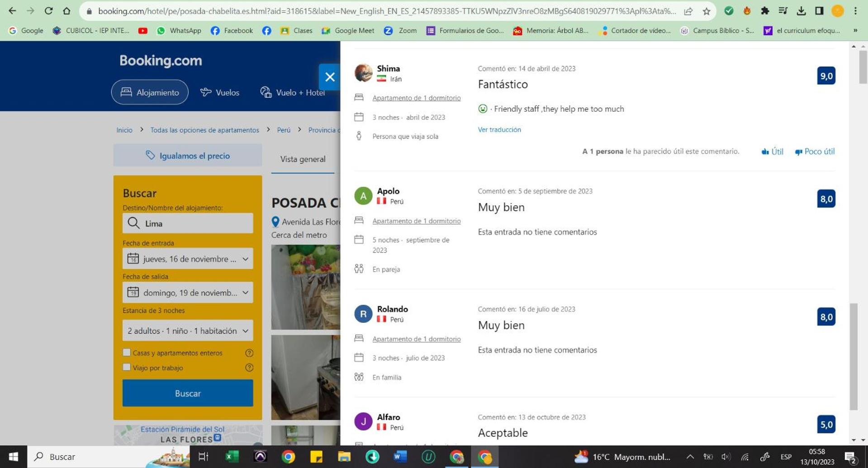
Task: Open Task View on the taskbar
Action: 204,457
